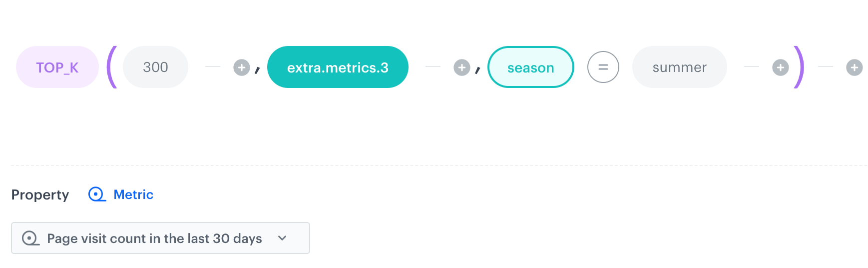This screenshot has height=268, width=868.
Task: Edit the 300 value field
Action: (155, 67)
